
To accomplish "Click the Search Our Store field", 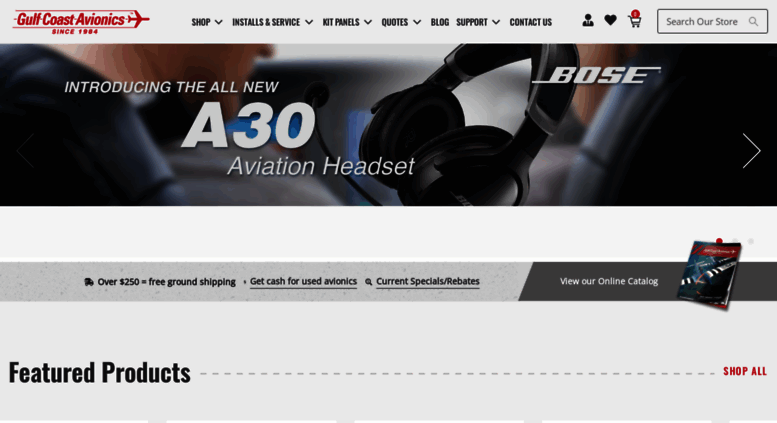I will point(712,21).
